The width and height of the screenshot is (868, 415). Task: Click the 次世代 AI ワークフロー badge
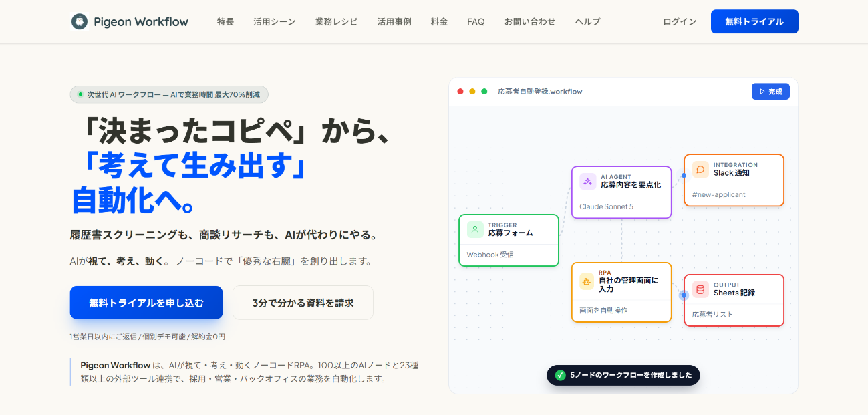169,94
